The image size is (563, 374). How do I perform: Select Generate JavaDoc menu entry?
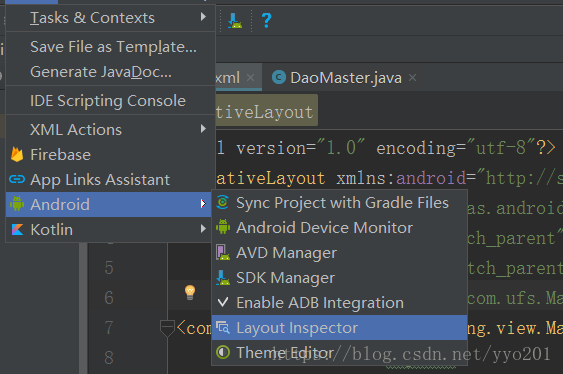111,72
